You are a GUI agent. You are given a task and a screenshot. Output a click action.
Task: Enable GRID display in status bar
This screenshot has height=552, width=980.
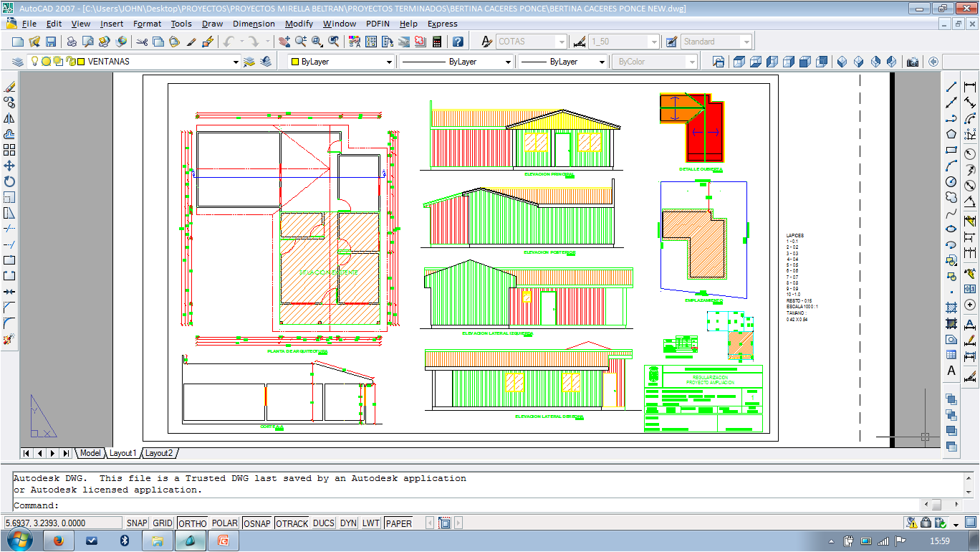163,523
